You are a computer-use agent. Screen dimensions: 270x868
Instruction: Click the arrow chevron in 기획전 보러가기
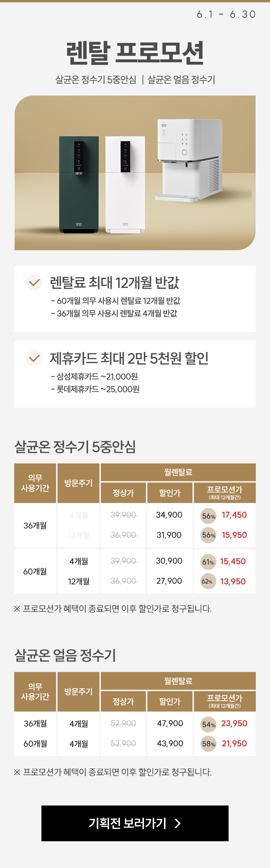pyautogui.click(x=178, y=824)
